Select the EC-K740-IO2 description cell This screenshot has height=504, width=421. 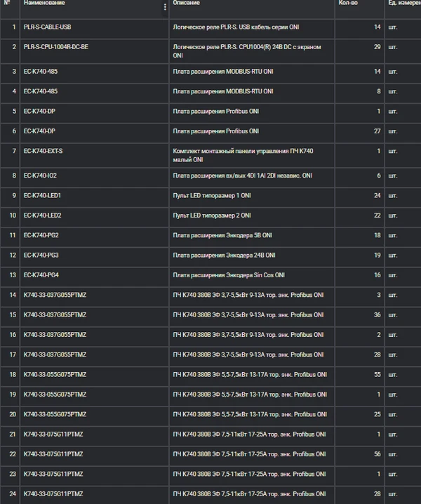252,178
